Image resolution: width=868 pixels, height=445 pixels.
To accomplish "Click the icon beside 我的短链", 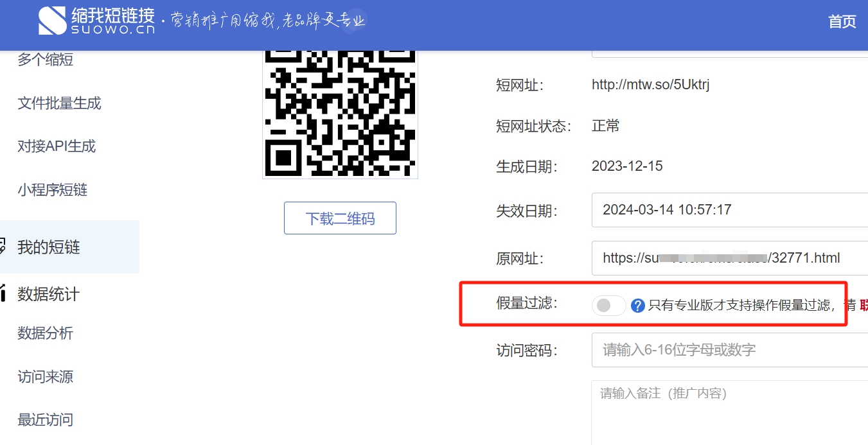I will coord(3,247).
